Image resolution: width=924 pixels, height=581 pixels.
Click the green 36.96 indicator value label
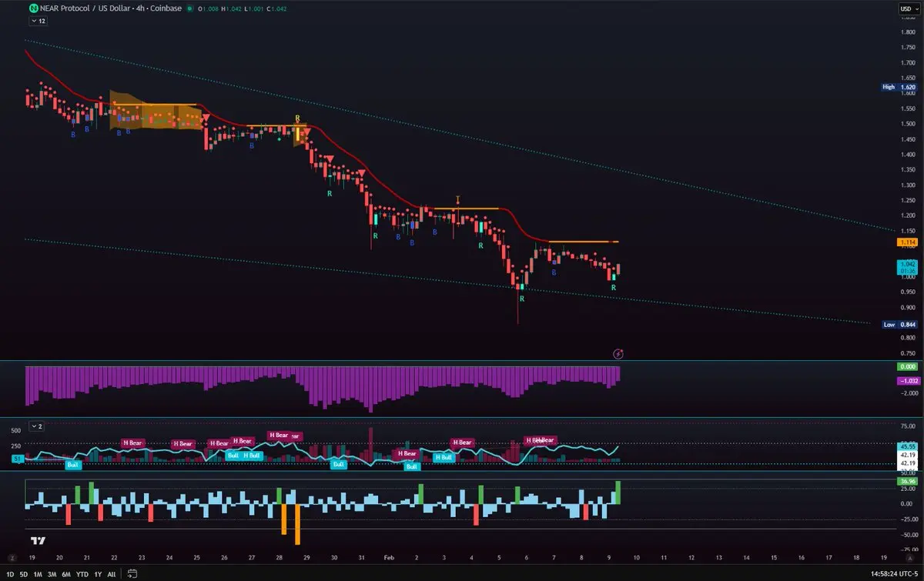tap(908, 482)
